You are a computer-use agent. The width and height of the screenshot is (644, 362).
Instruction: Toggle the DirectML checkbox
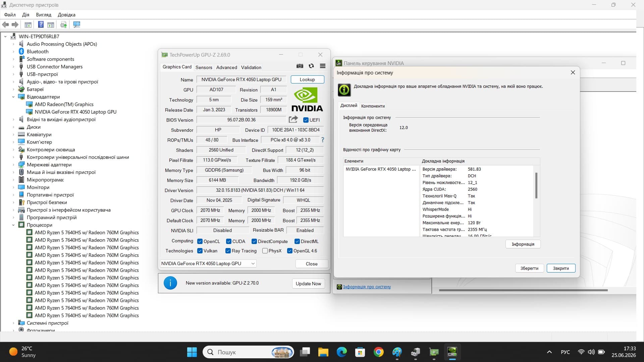[x=297, y=241]
